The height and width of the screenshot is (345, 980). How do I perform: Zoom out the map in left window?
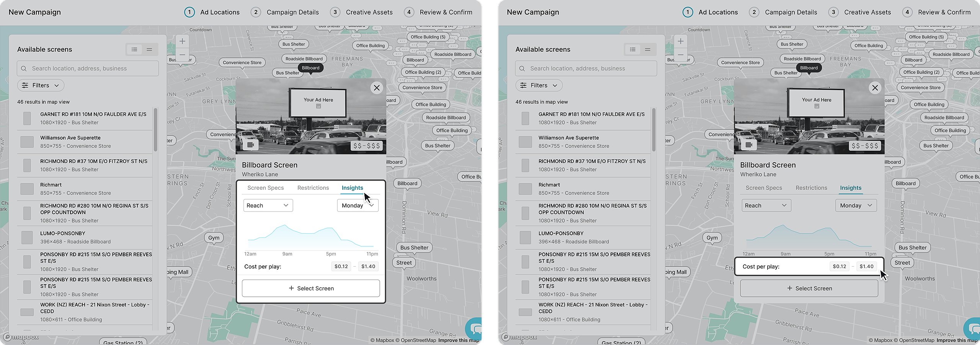[x=182, y=55]
